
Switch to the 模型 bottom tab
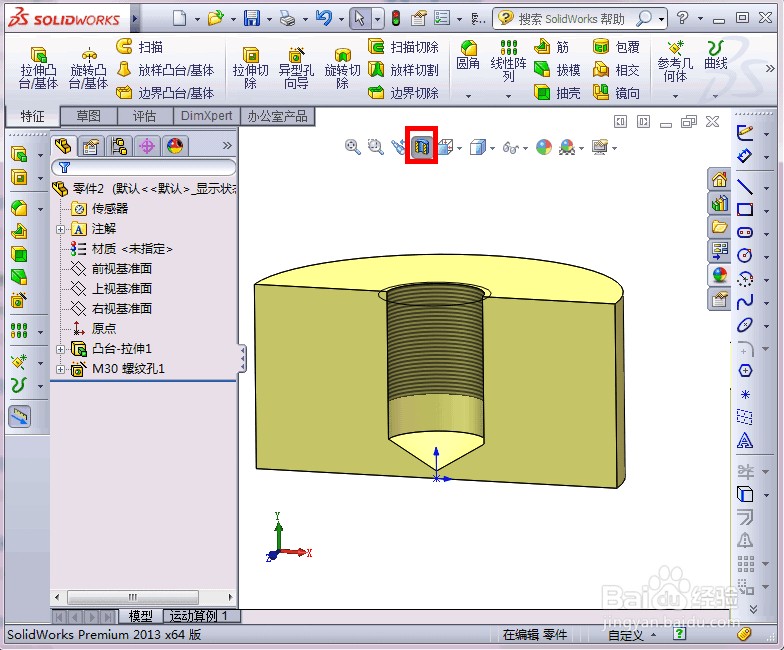tap(140, 616)
